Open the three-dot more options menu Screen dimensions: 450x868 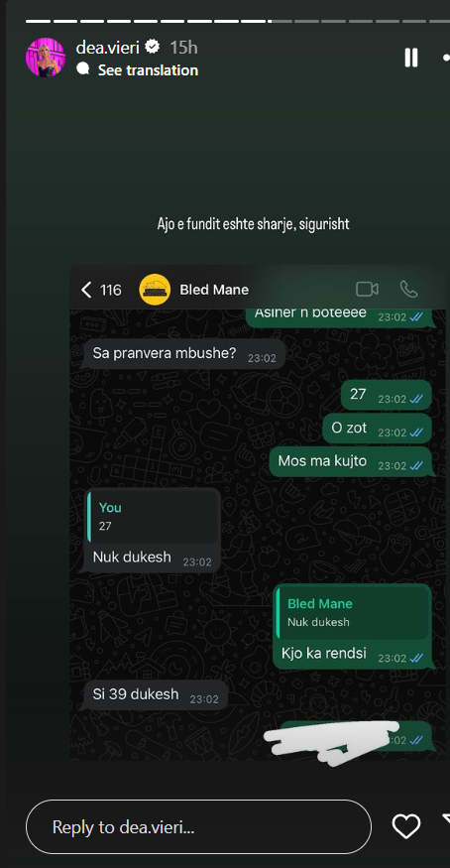click(446, 58)
